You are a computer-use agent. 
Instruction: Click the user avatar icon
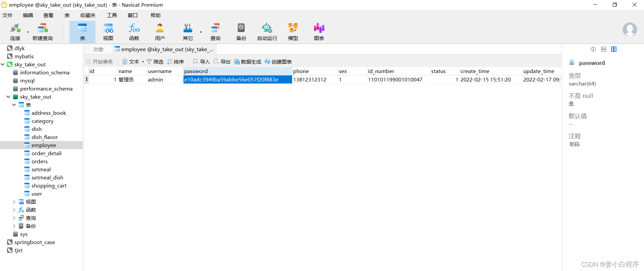tap(630, 30)
